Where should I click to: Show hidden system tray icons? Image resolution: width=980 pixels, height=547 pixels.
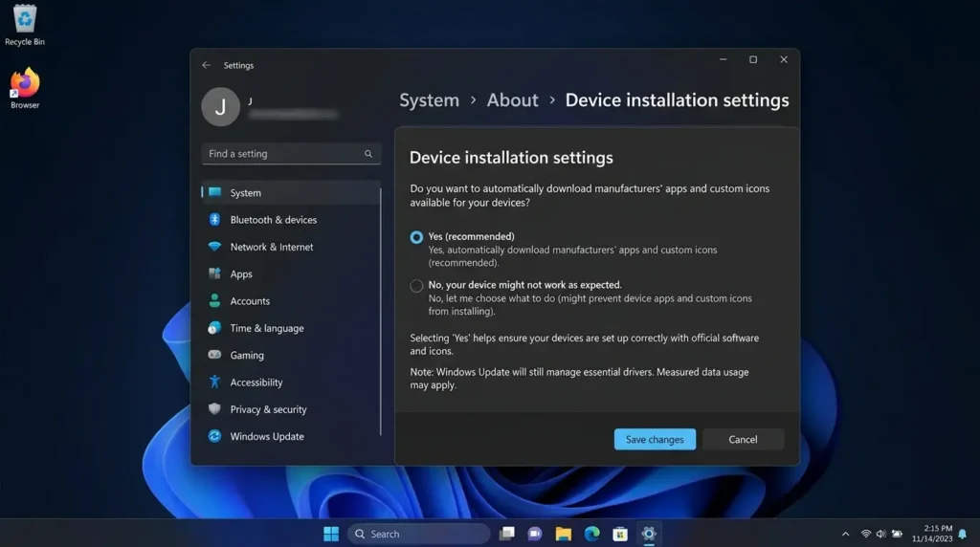pos(845,534)
